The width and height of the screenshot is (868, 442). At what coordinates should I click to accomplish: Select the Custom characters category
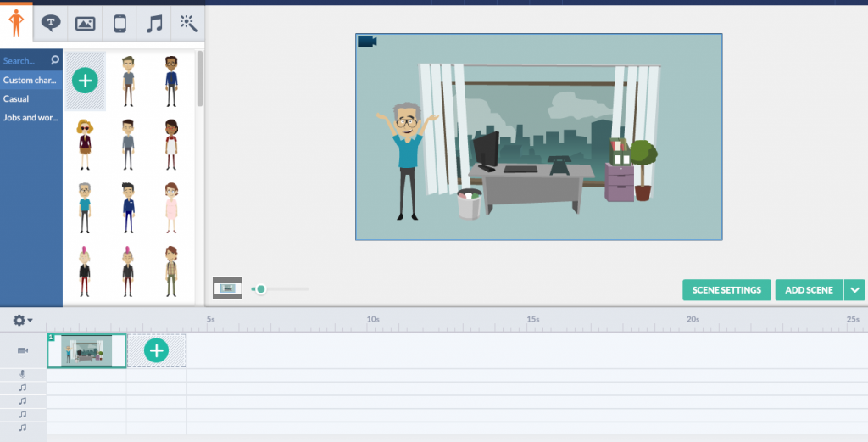tap(31, 80)
